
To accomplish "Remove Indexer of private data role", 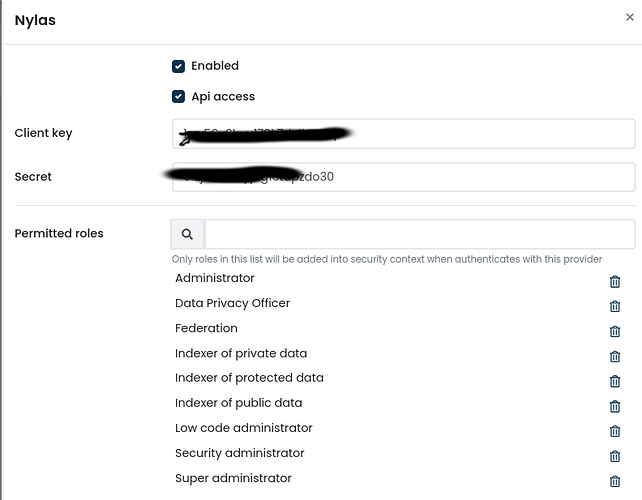I will (615, 357).
